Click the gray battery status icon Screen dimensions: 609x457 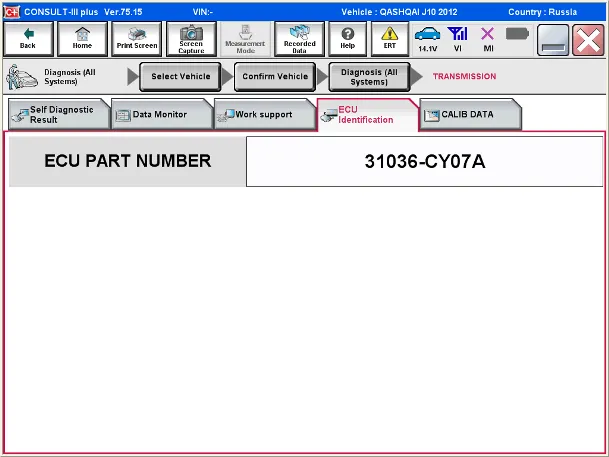[x=517, y=34]
